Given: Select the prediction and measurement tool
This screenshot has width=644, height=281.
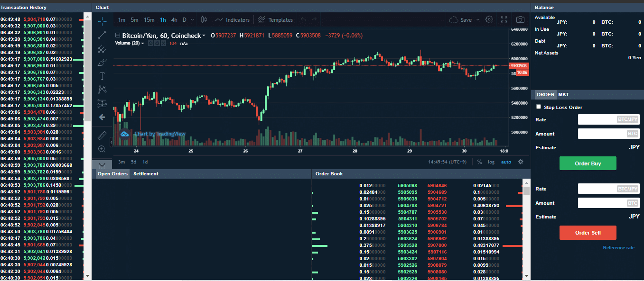Looking at the screenshot, I should click(102, 103).
